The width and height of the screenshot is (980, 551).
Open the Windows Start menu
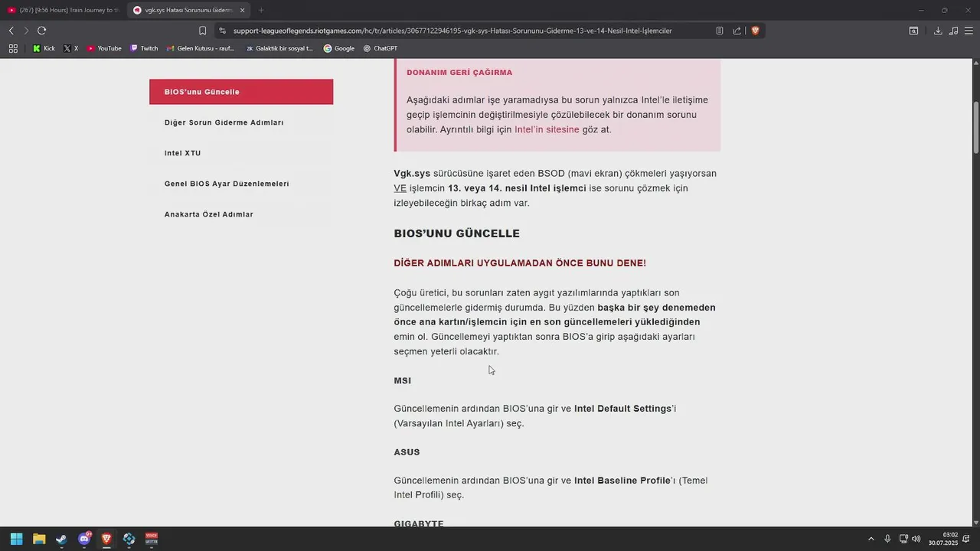16,539
